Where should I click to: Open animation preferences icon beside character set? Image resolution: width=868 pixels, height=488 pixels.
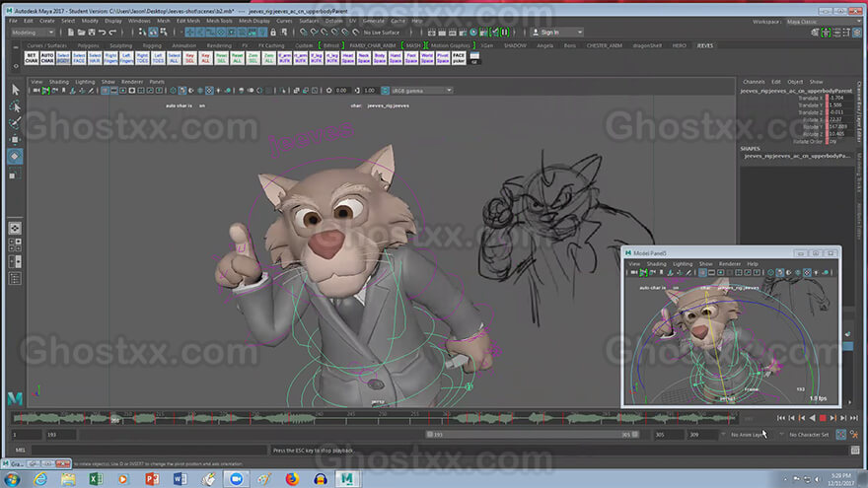(x=854, y=435)
